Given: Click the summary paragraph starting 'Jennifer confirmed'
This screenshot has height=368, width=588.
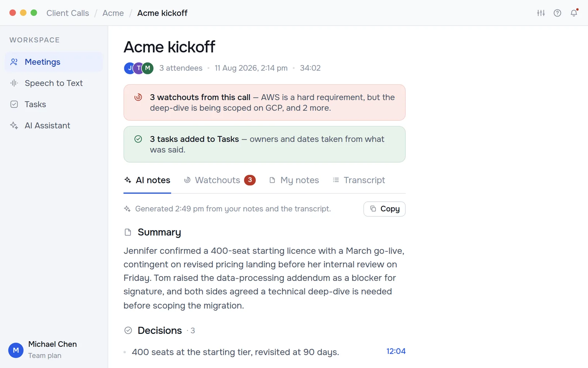Looking at the screenshot, I should [265, 278].
